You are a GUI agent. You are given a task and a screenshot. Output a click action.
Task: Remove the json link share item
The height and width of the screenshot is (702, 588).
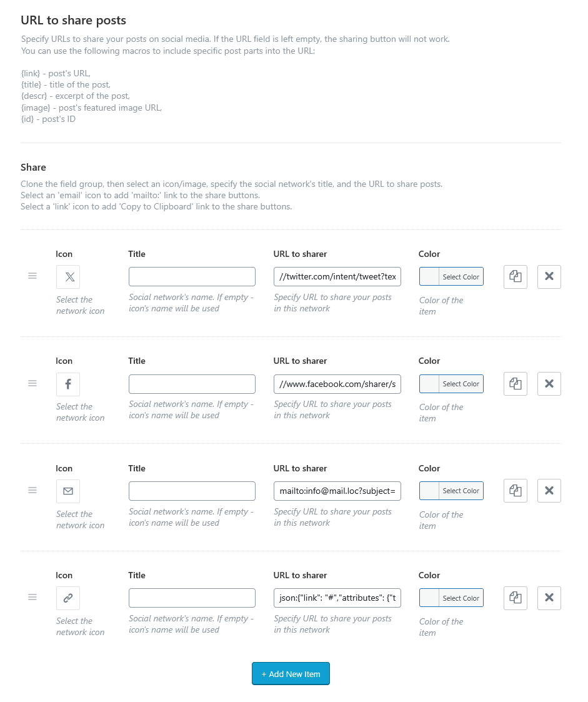549,598
